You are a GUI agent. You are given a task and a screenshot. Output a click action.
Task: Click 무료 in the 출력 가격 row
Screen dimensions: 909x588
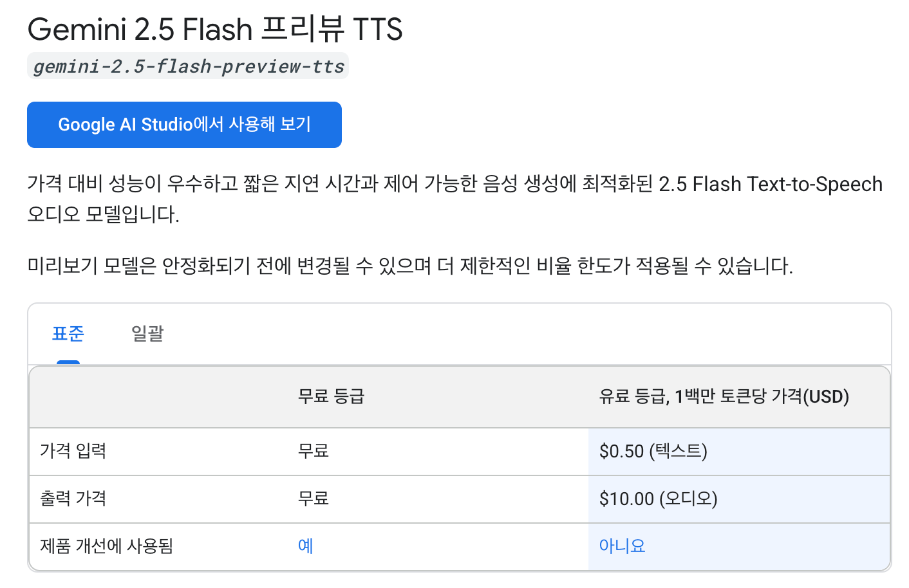[x=314, y=499]
